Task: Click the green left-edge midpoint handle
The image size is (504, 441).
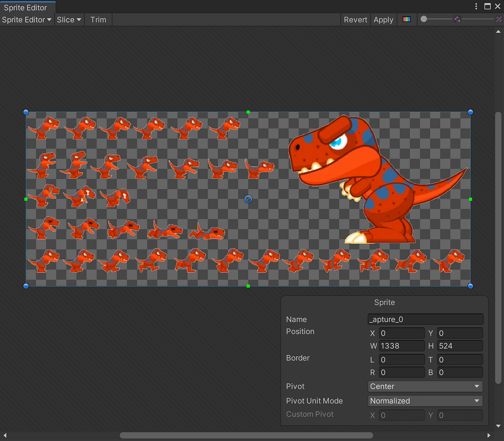Action: [26, 199]
